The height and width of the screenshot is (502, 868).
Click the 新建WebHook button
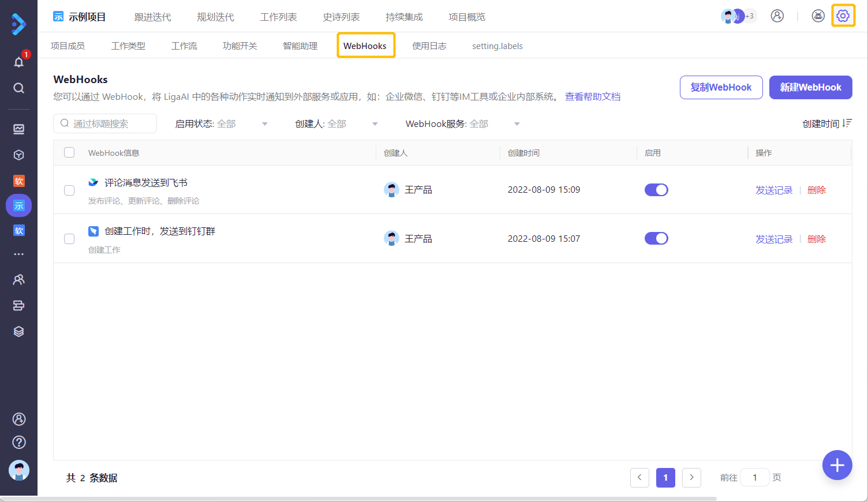pyautogui.click(x=810, y=87)
